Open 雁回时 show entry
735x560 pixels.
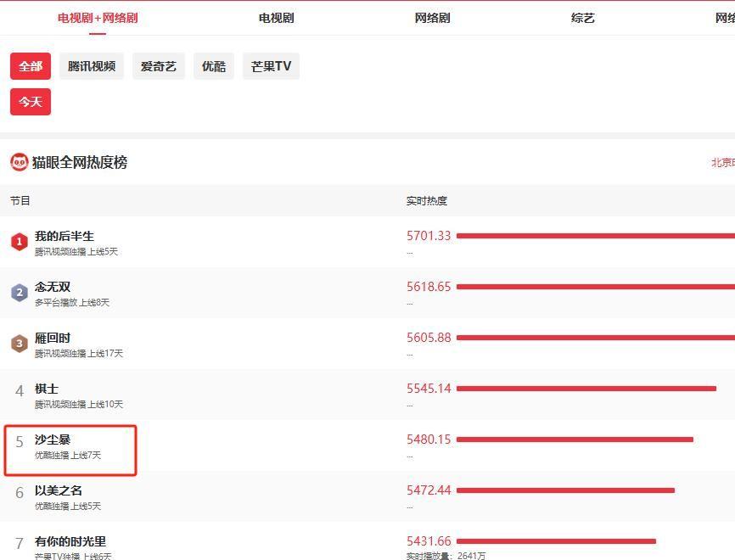53,338
